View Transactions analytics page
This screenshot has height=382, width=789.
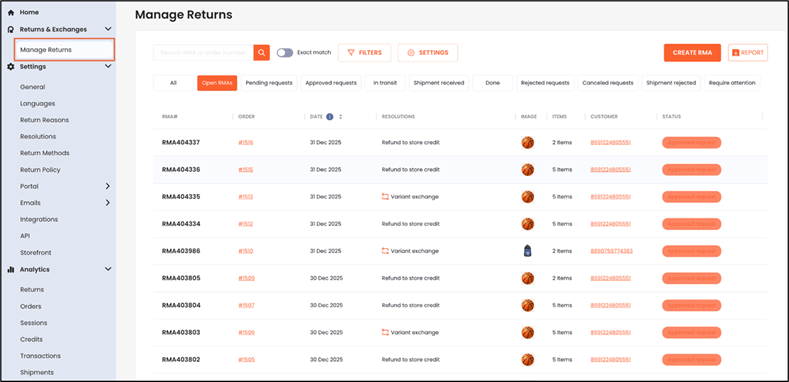coord(40,356)
